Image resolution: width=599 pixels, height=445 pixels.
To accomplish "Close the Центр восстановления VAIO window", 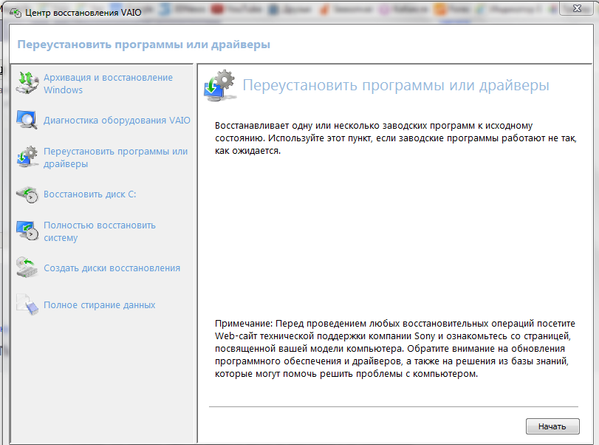I will 577,8.
